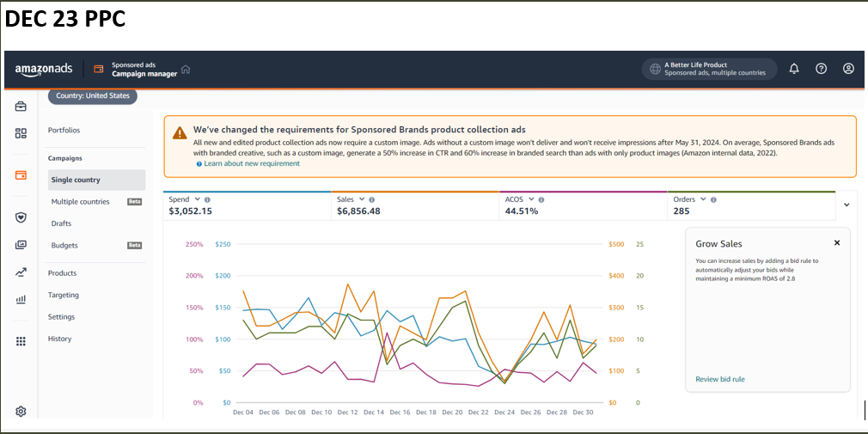Click the Country: United States filter pill
This screenshot has width=868, height=434.
click(x=93, y=96)
